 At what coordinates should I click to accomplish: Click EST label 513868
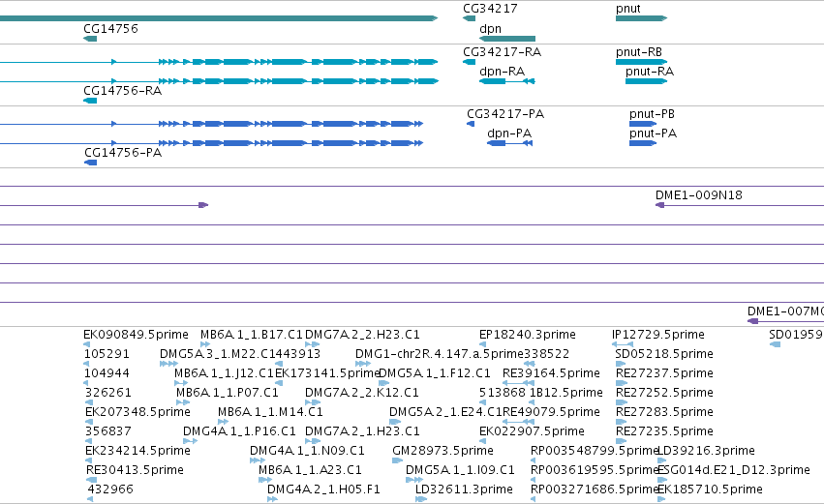click(502, 393)
